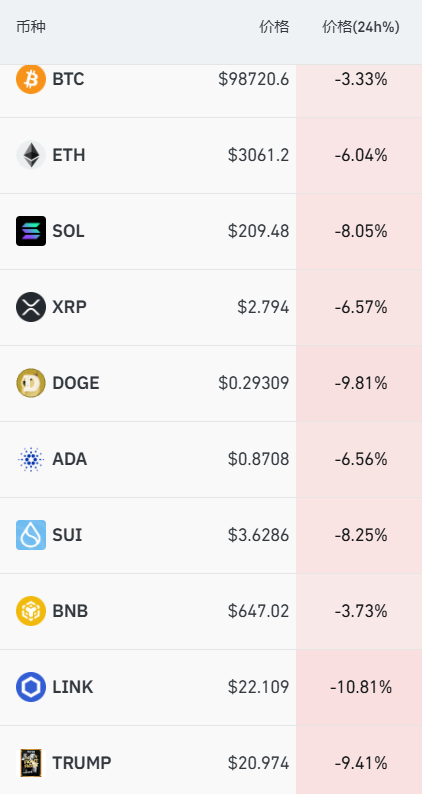Sort by 价格 column header
The width and height of the screenshot is (422, 794).
274,27
